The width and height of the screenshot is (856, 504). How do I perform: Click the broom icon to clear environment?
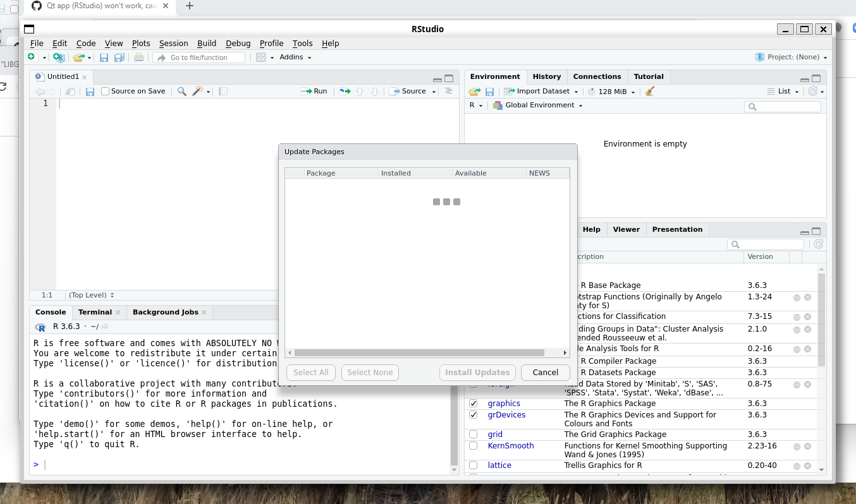[649, 91]
